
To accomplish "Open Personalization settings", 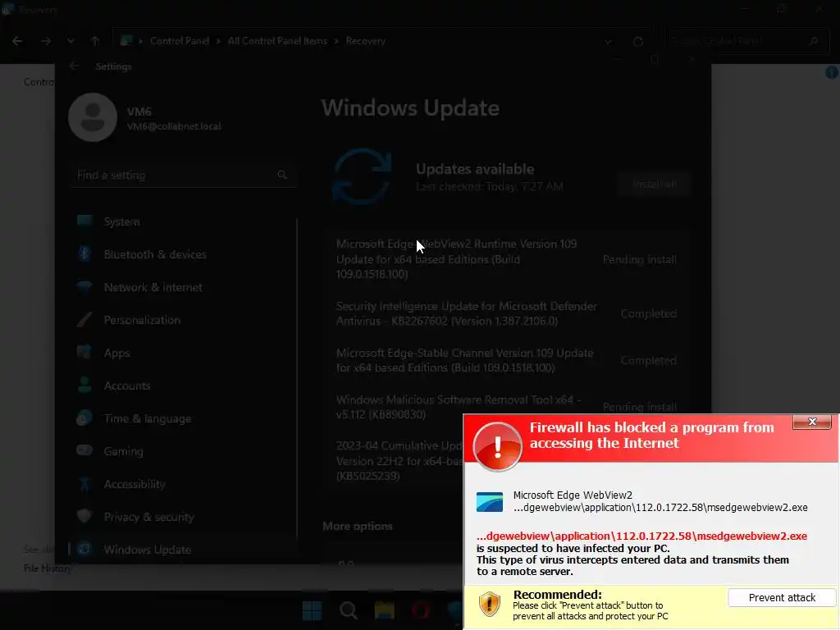I will (x=182, y=321).
